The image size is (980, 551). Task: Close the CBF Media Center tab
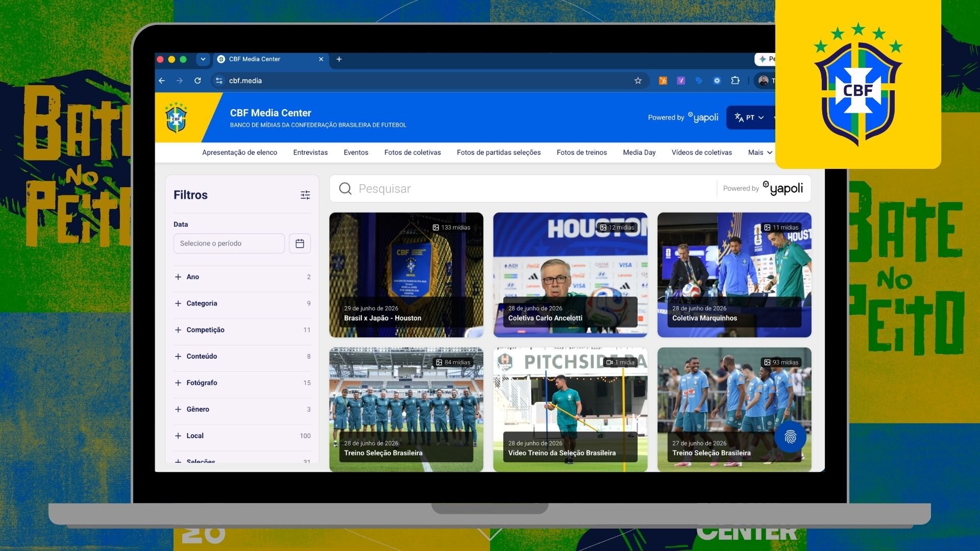pyautogui.click(x=321, y=59)
